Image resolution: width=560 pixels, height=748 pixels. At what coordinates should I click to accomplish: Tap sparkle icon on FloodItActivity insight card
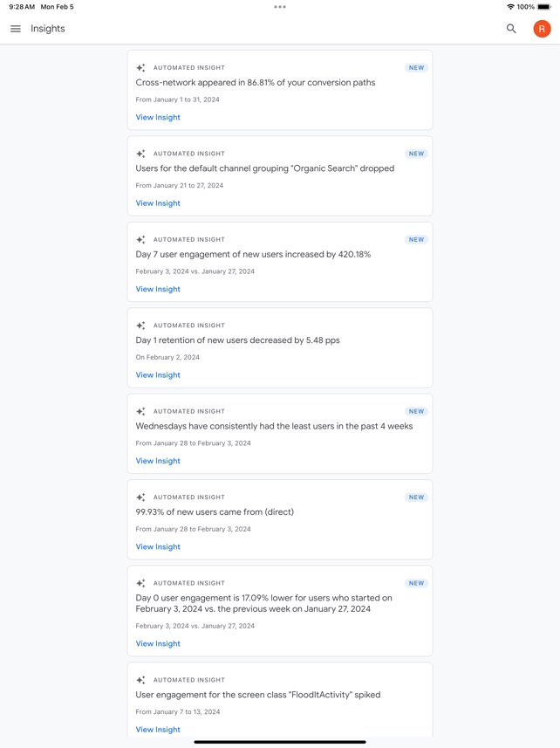coord(140,680)
